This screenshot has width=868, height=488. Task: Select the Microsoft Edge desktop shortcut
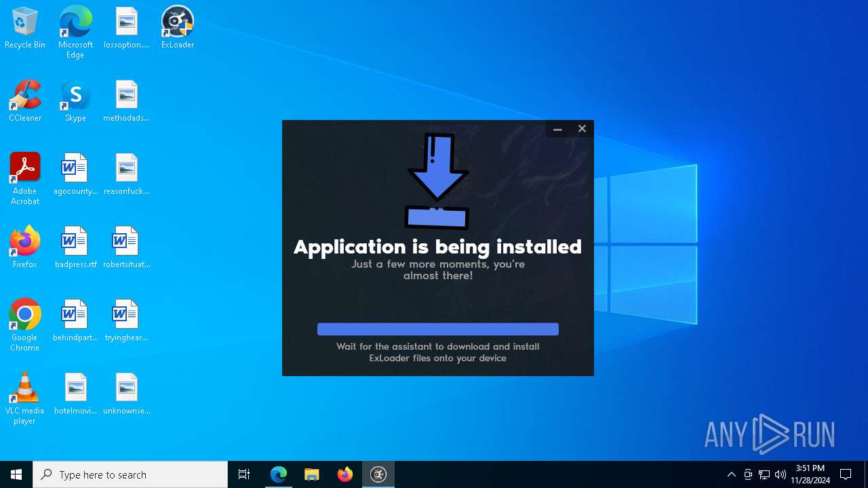click(x=75, y=33)
